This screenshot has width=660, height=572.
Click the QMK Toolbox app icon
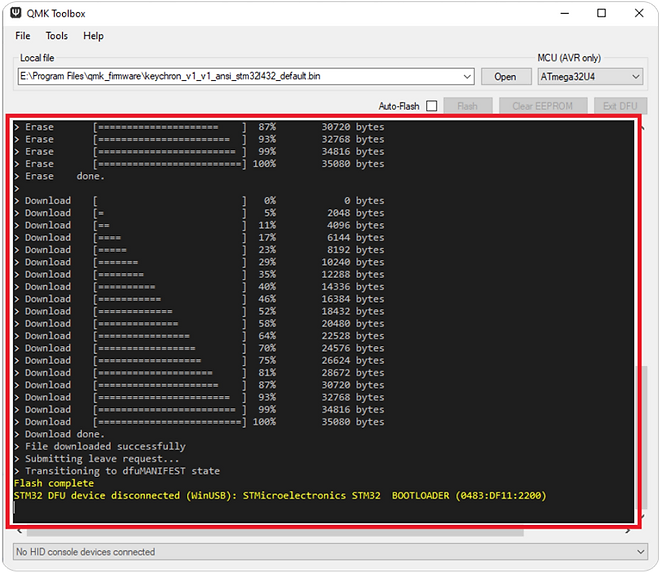point(16,13)
